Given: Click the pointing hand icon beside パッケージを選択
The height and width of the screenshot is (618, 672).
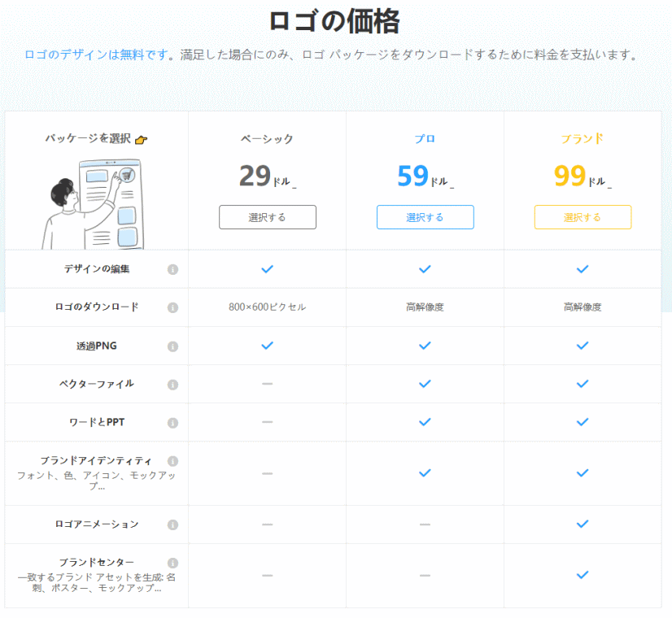Looking at the screenshot, I should point(141,140).
